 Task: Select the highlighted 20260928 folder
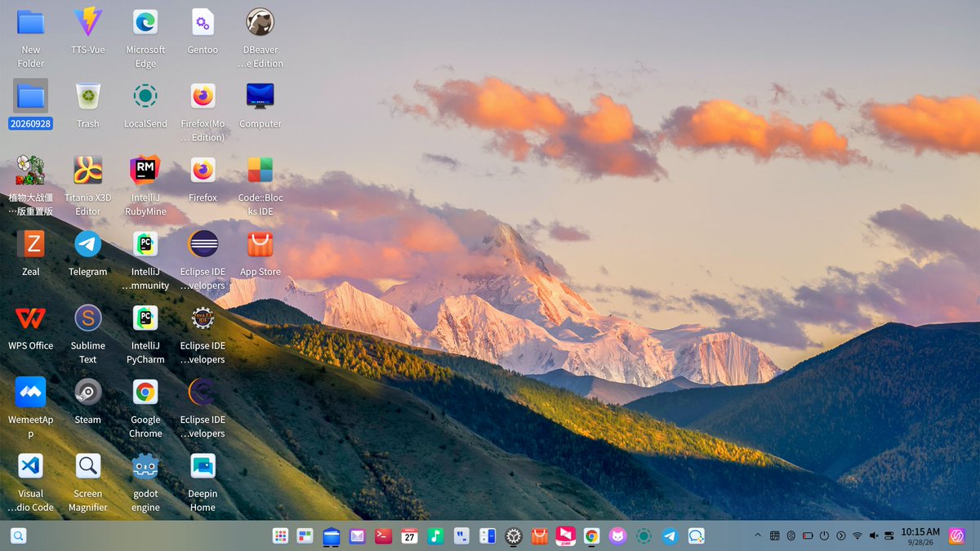click(x=31, y=96)
